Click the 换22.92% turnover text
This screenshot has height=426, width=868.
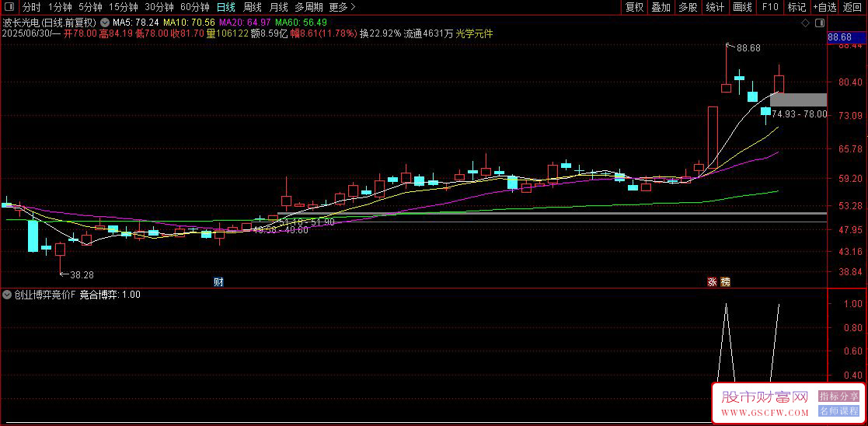tap(380, 33)
